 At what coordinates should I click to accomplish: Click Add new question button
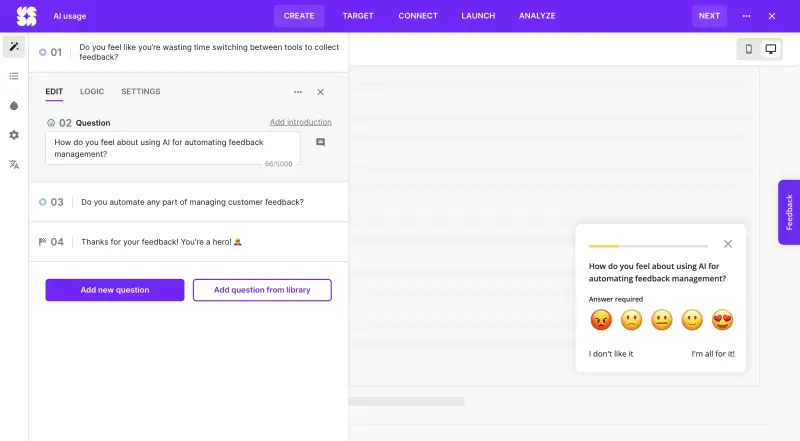click(115, 290)
